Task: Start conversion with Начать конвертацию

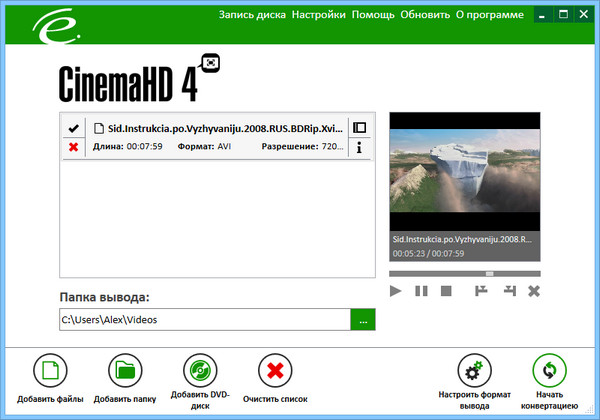Action: pos(549,370)
